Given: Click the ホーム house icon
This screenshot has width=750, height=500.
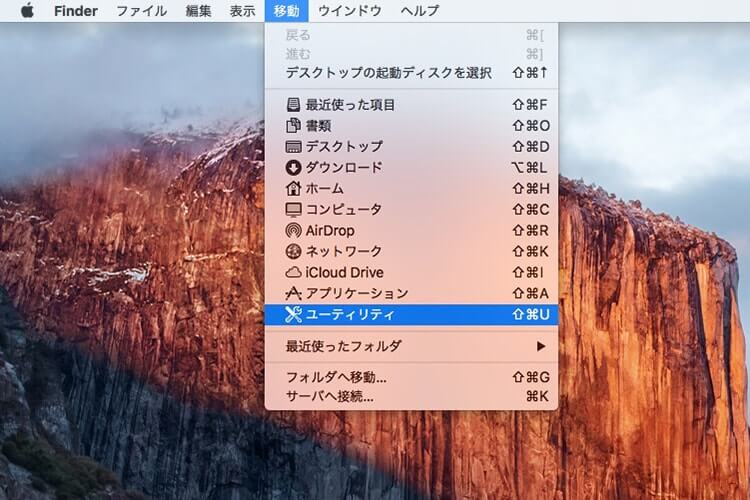Looking at the screenshot, I should (293, 188).
